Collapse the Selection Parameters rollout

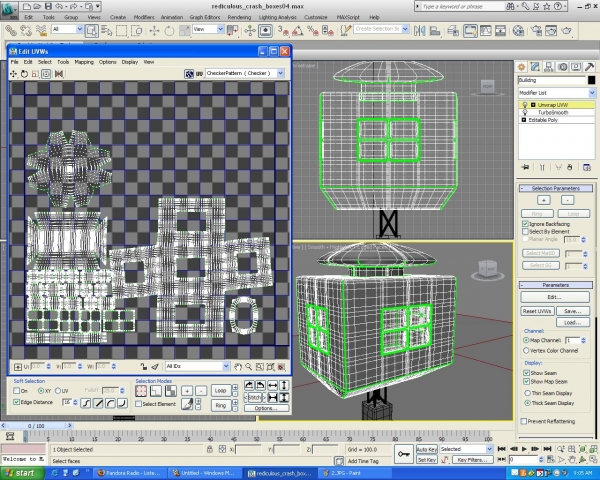[556, 188]
